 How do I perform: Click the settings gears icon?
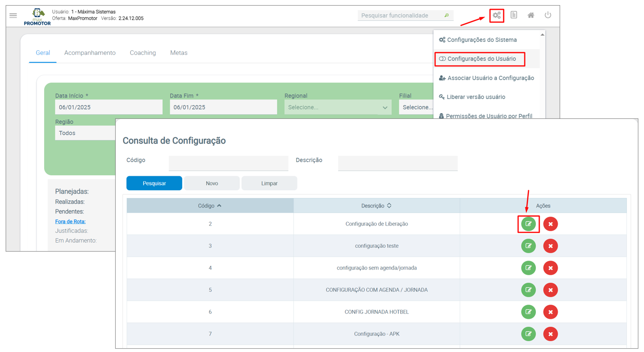click(497, 16)
